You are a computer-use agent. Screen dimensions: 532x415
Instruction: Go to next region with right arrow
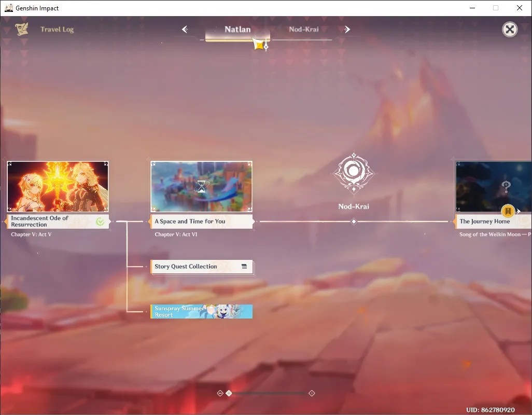pos(347,30)
